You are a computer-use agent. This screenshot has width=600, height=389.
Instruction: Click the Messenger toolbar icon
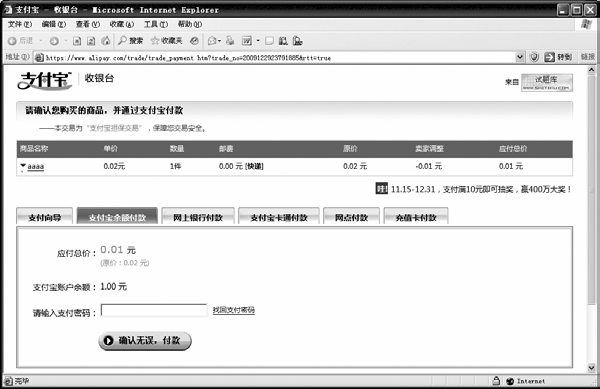(x=297, y=41)
